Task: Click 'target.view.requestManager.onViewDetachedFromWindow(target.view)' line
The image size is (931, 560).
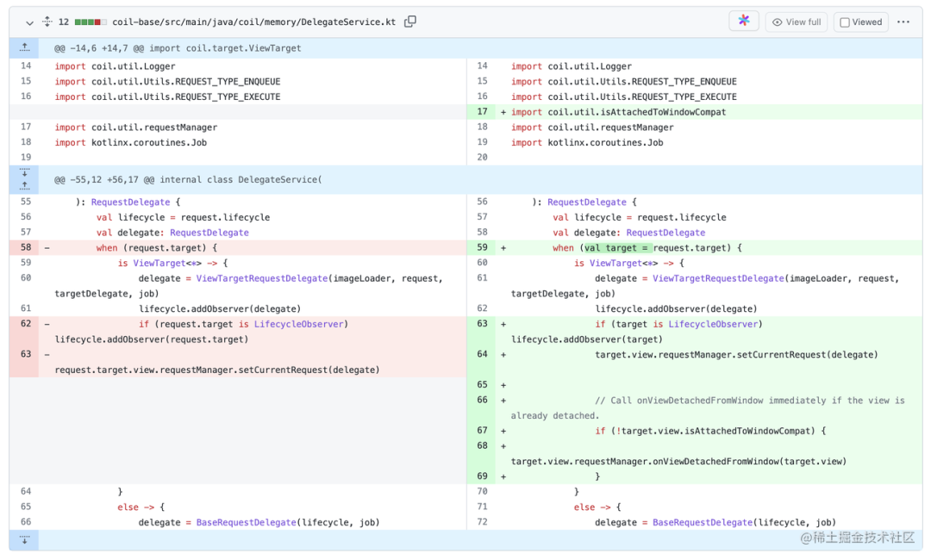Action: [x=678, y=462]
